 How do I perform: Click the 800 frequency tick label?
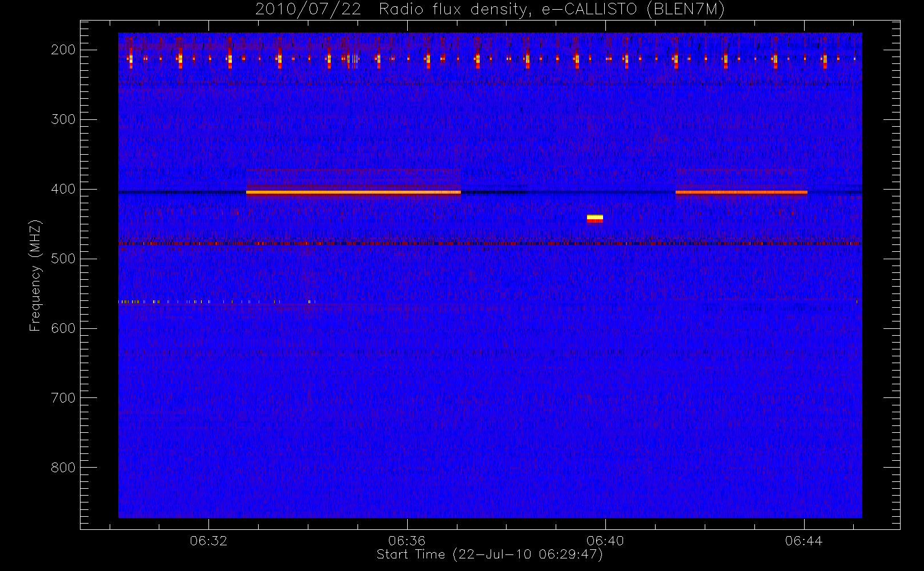(x=63, y=468)
